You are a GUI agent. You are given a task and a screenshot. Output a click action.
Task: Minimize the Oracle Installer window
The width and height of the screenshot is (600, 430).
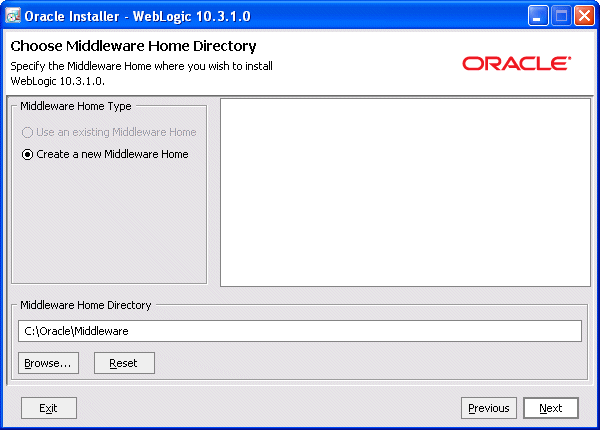coord(538,16)
